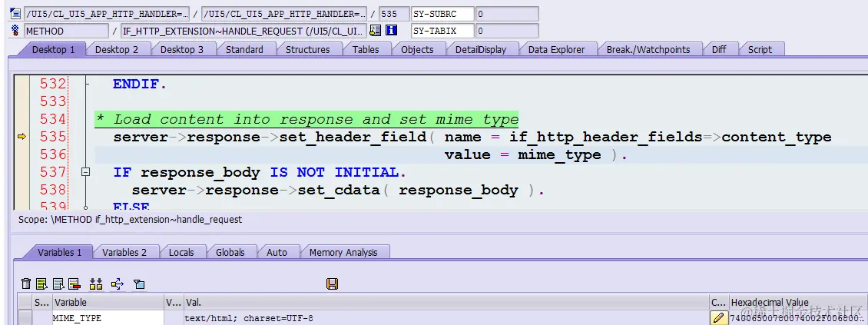Click the blue arrows layout icon in variables toolbar

point(118,284)
